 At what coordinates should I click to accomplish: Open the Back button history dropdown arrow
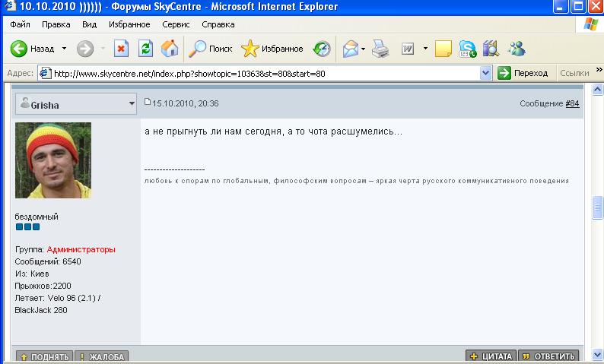tap(65, 49)
